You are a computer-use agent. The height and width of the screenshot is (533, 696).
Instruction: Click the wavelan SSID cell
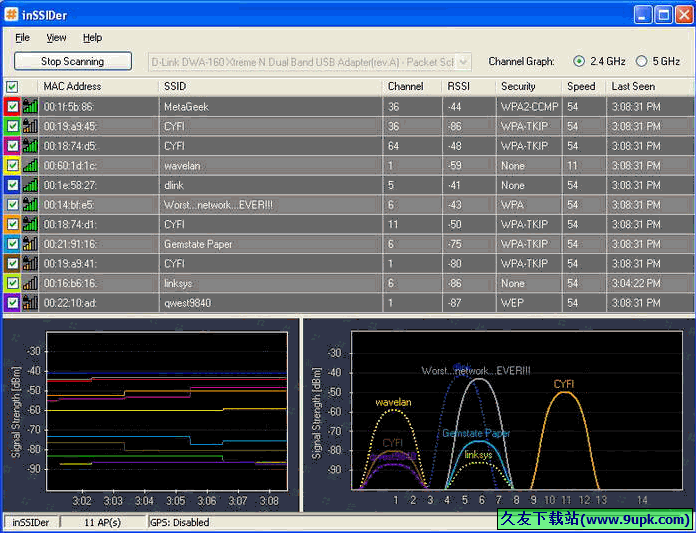[270, 166]
